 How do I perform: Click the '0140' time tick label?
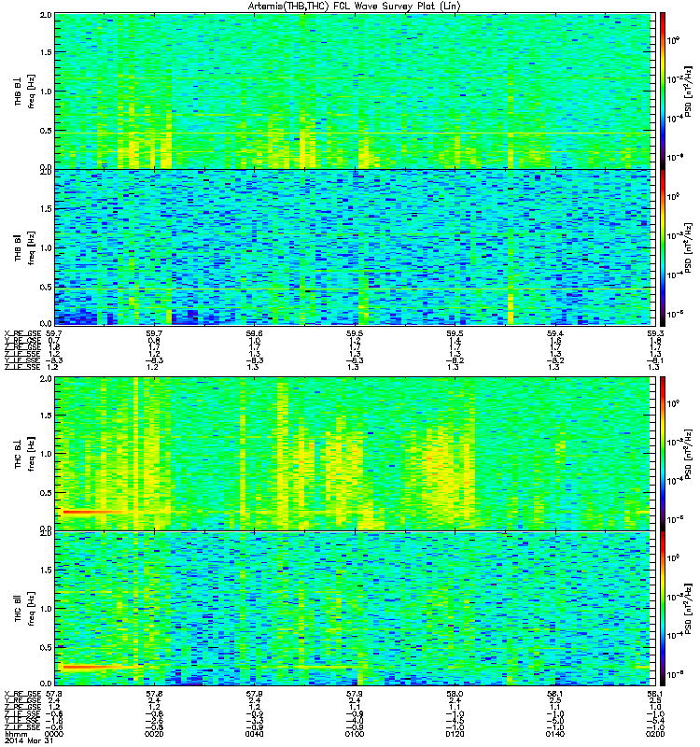[x=554, y=734]
